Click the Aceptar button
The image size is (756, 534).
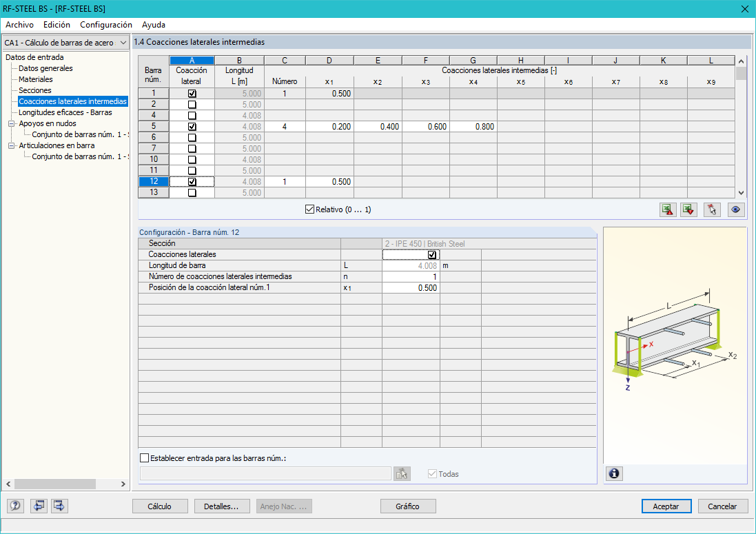[x=666, y=506]
